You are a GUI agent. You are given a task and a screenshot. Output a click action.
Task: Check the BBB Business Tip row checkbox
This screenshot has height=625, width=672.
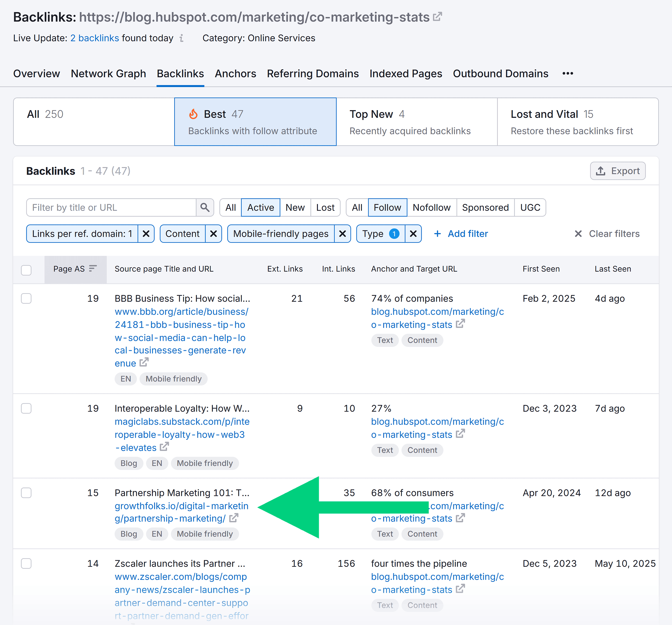click(26, 298)
